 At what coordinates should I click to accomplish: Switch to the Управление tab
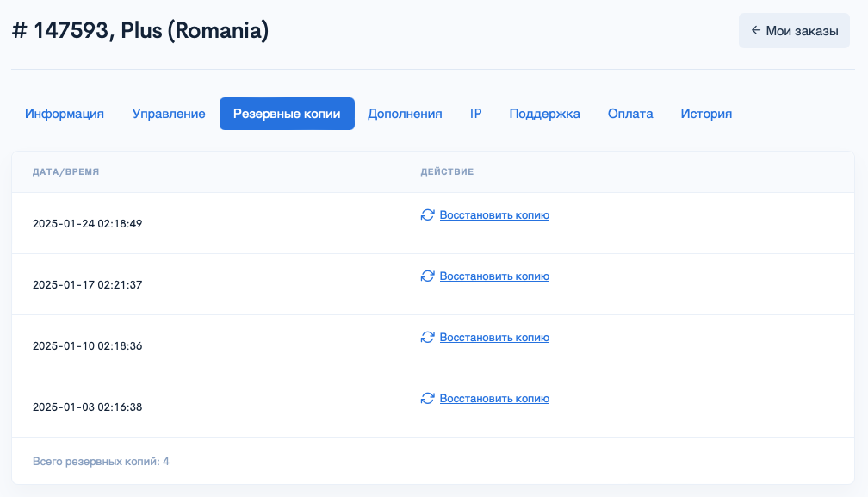pyautogui.click(x=169, y=114)
